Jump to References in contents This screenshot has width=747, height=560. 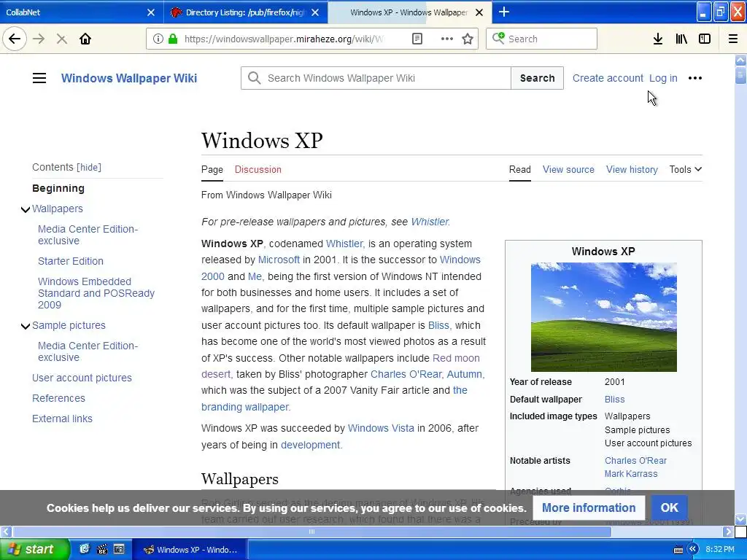(x=58, y=398)
